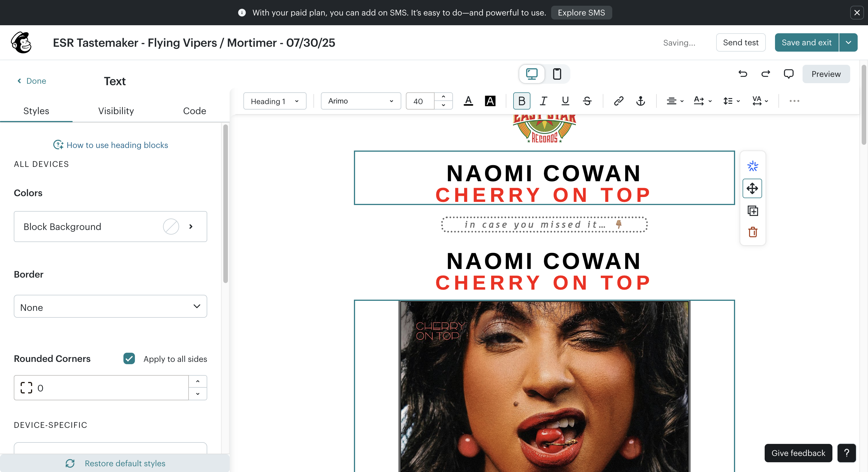Toggle underline formatting
The image size is (868, 472).
coord(565,101)
